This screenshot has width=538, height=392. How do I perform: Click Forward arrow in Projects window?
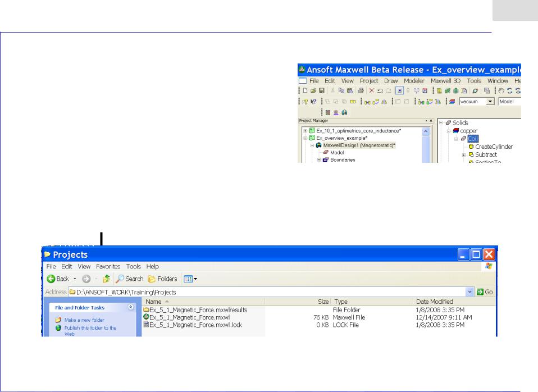[86, 279]
